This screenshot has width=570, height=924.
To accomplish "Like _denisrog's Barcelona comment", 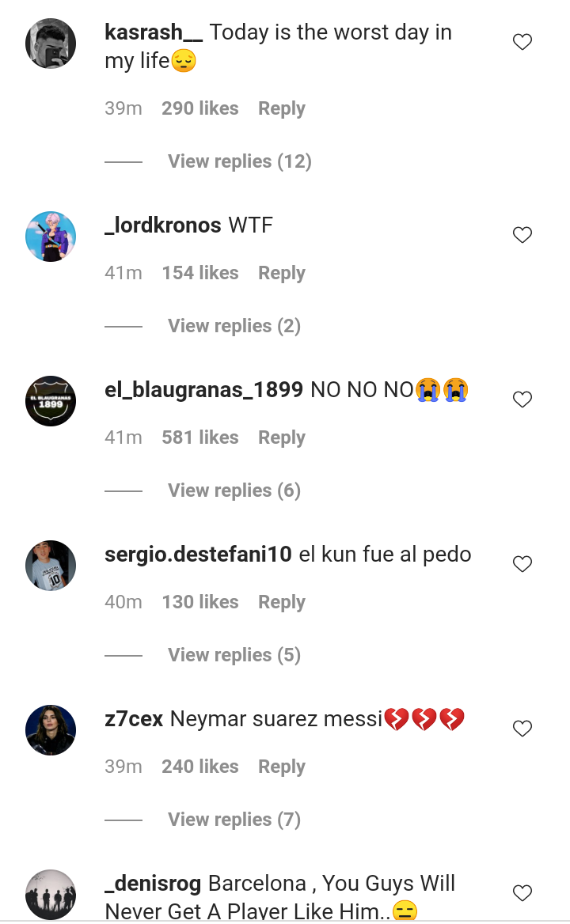I will 522,893.
